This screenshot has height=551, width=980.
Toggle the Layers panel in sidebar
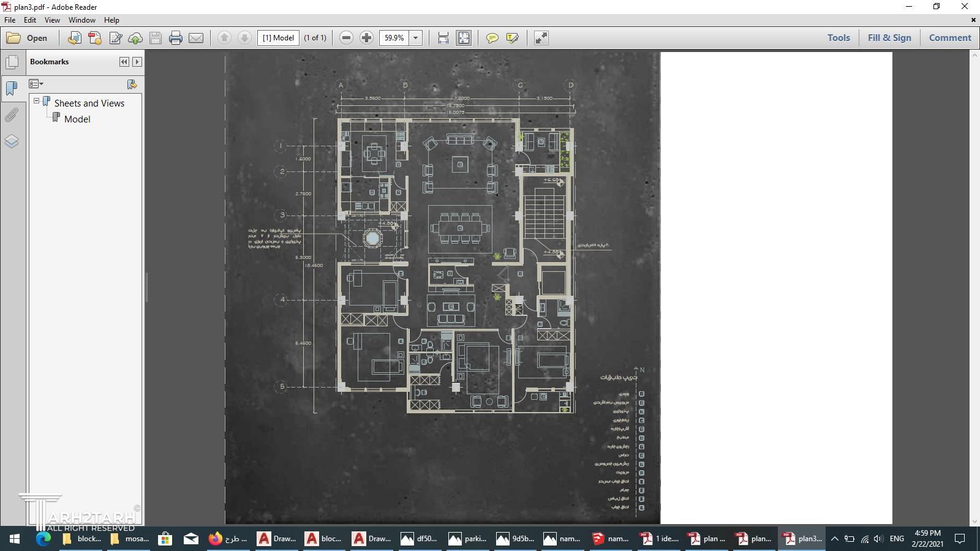(x=12, y=141)
